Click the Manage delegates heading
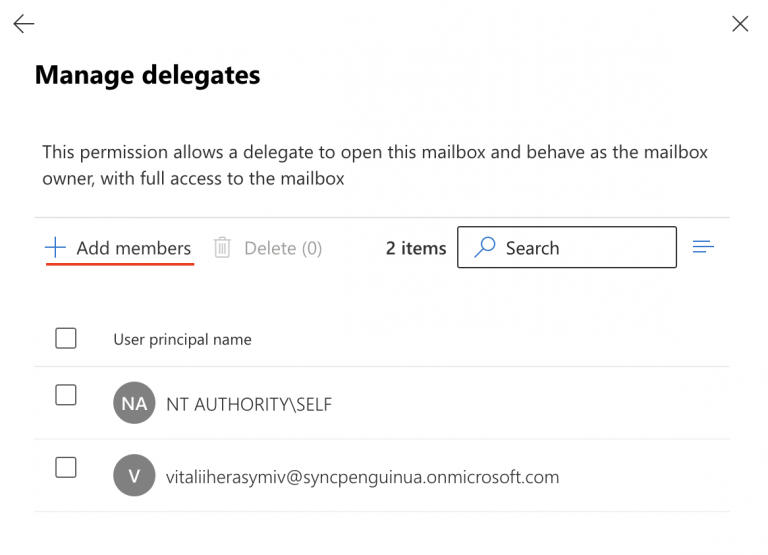The width and height of the screenshot is (768, 555). (x=147, y=75)
